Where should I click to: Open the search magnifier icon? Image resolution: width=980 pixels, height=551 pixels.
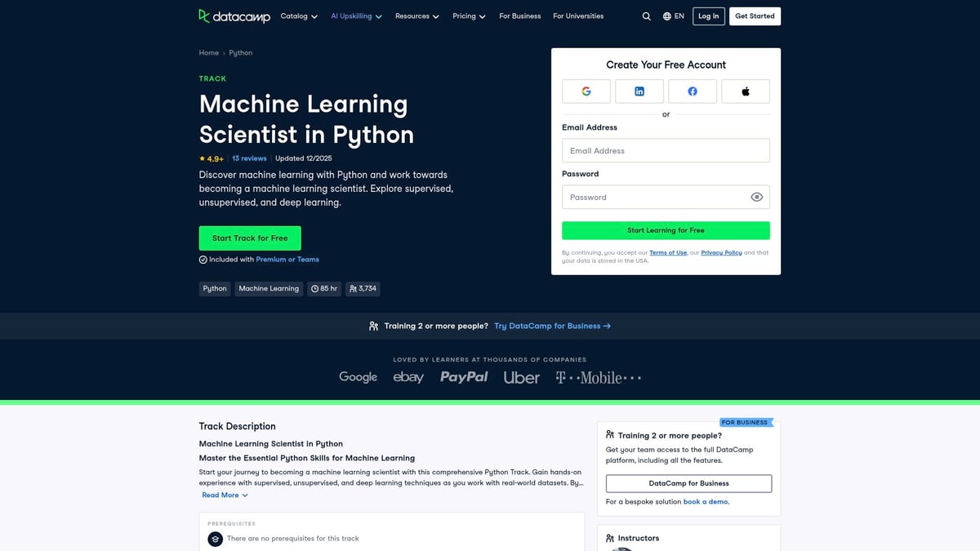coord(647,16)
